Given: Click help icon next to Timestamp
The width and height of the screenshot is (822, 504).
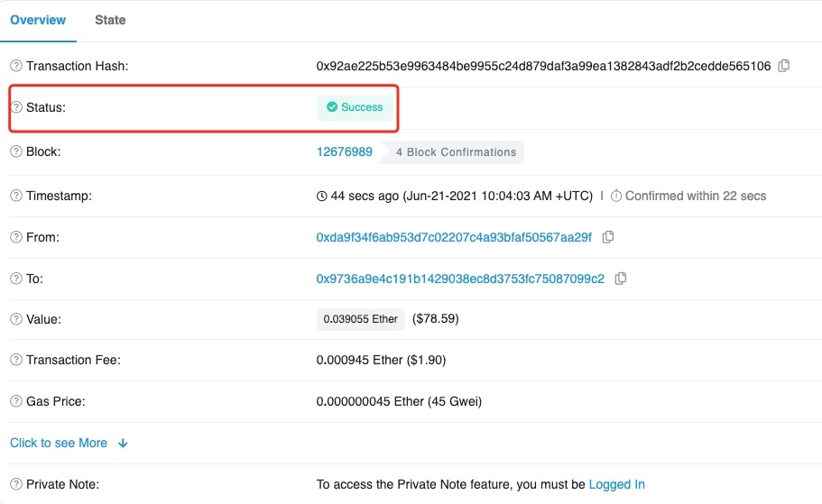Looking at the screenshot, I should (x=16, y=196).
